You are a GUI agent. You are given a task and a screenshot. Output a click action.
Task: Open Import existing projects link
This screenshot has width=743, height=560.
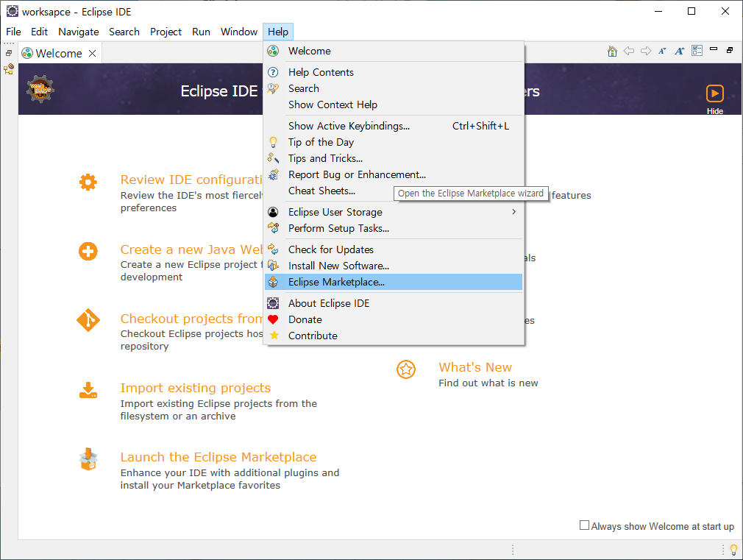point(195,388)
